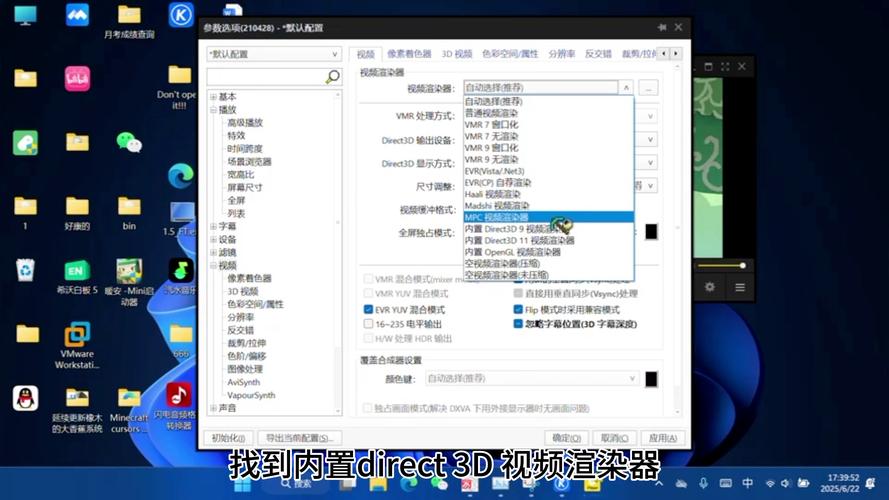Pin the preferences window with pushpin icon
This screenshot has width=889, height=500.
click(x=661, y=28)
